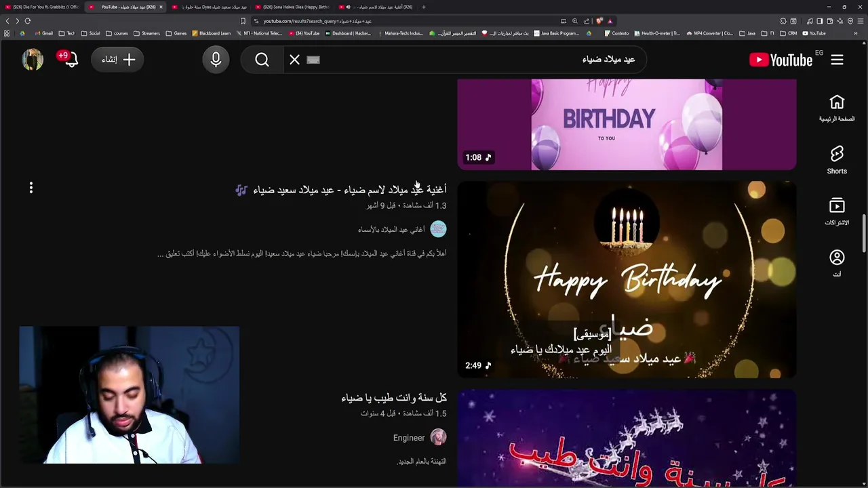Clear the search query with X
The width and height of the screenshot is (868, 488).
(x=294, y=60)
